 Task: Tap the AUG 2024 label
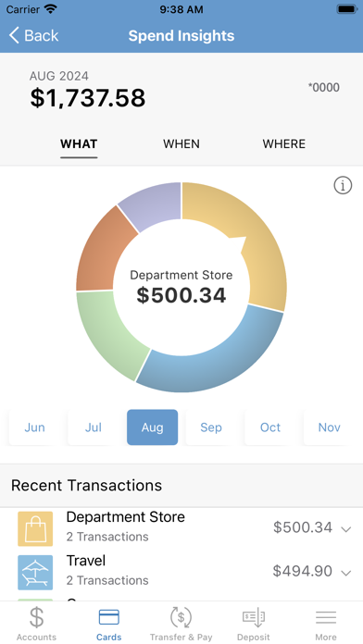pos(58,76)
